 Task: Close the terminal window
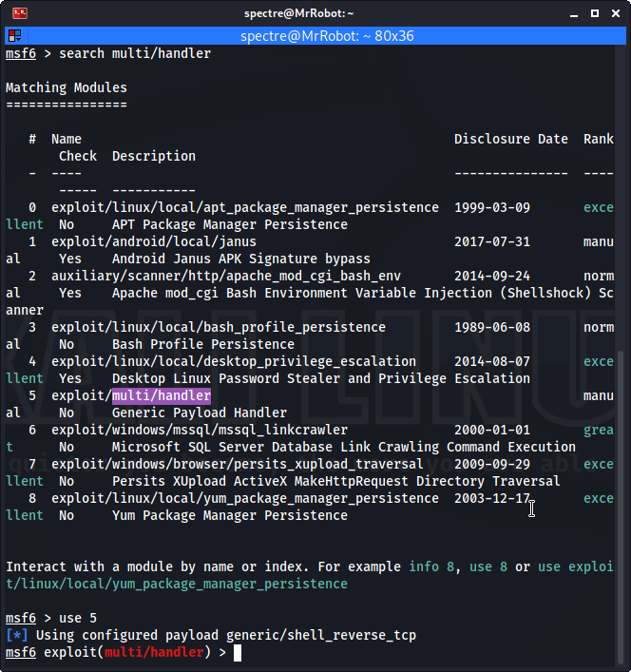click(616, 13)
